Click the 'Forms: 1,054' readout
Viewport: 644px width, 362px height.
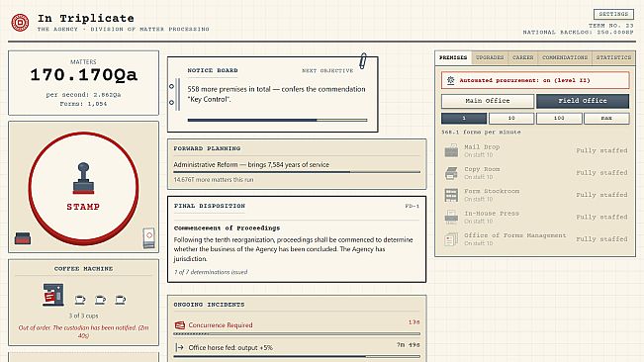click(x=83, y=104)
